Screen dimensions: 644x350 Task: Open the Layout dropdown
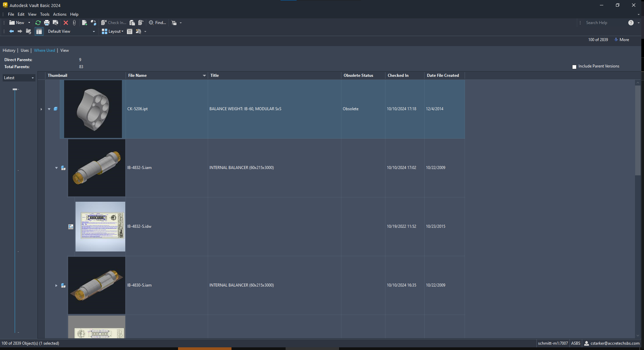(113, 31)
